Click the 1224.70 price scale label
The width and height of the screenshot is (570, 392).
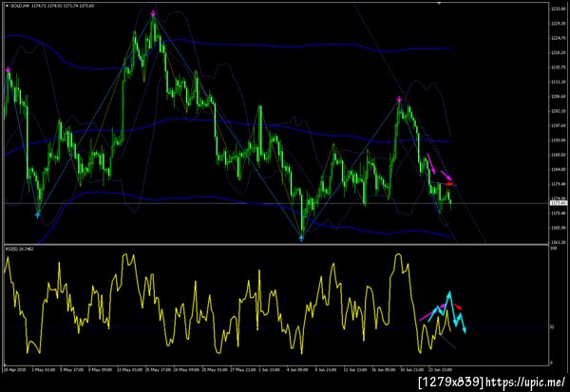[559, 38]
